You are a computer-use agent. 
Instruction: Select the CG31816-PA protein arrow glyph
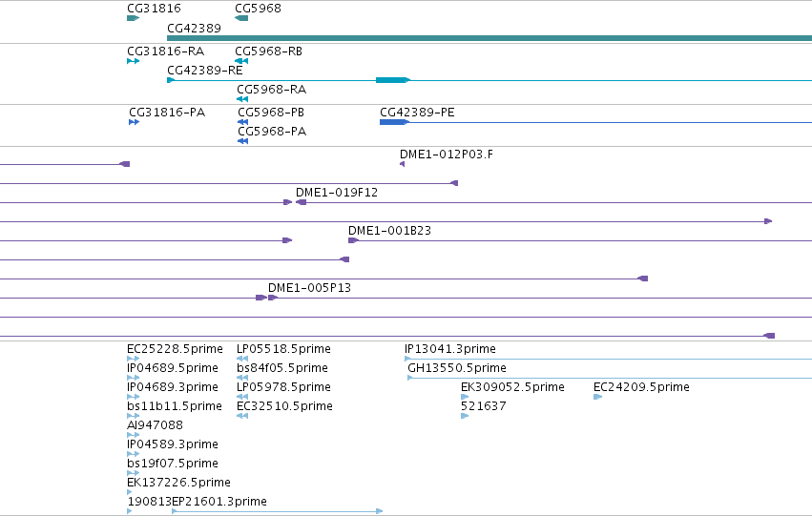pos(135,122)
